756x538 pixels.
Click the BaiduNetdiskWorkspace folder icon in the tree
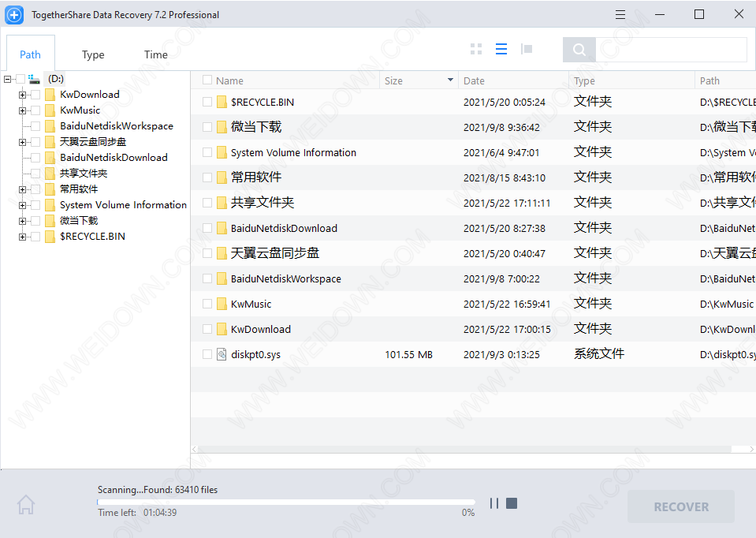50,126
